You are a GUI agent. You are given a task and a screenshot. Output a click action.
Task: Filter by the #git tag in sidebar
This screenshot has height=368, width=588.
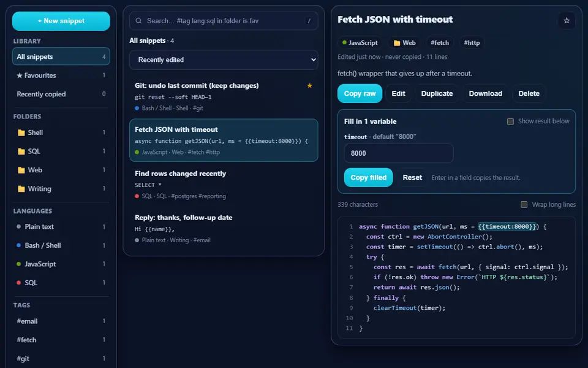61,359
